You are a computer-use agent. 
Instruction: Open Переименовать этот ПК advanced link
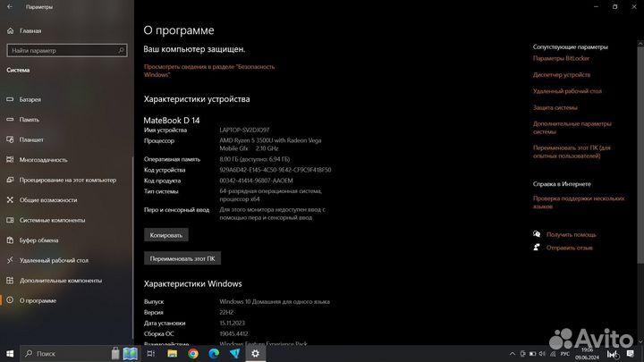point(572,152)
